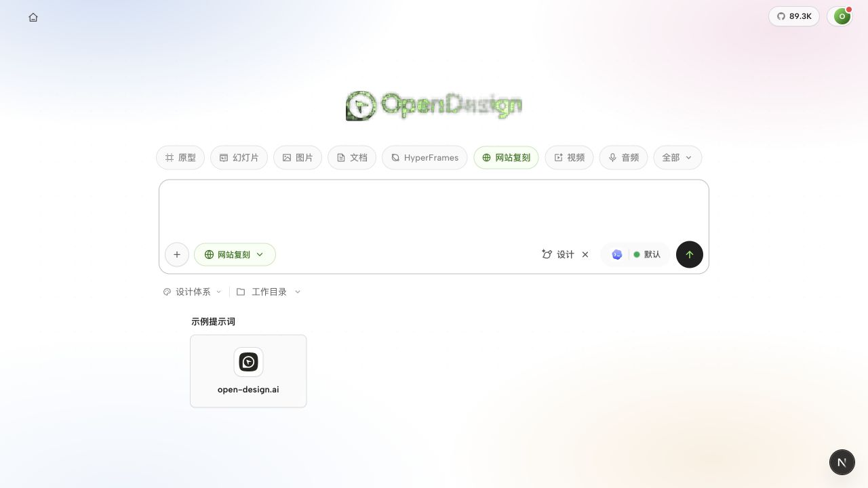The width and height of the screenshot is (868, 488).
Task: Expand the 全部 categories dropdown
Action: [x=677, y=157]
